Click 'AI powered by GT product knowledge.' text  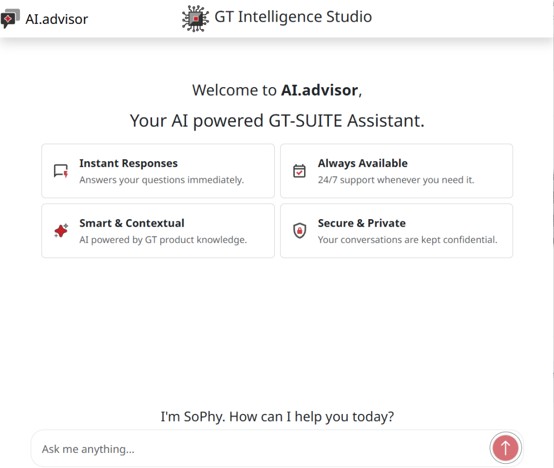[163, 240]
